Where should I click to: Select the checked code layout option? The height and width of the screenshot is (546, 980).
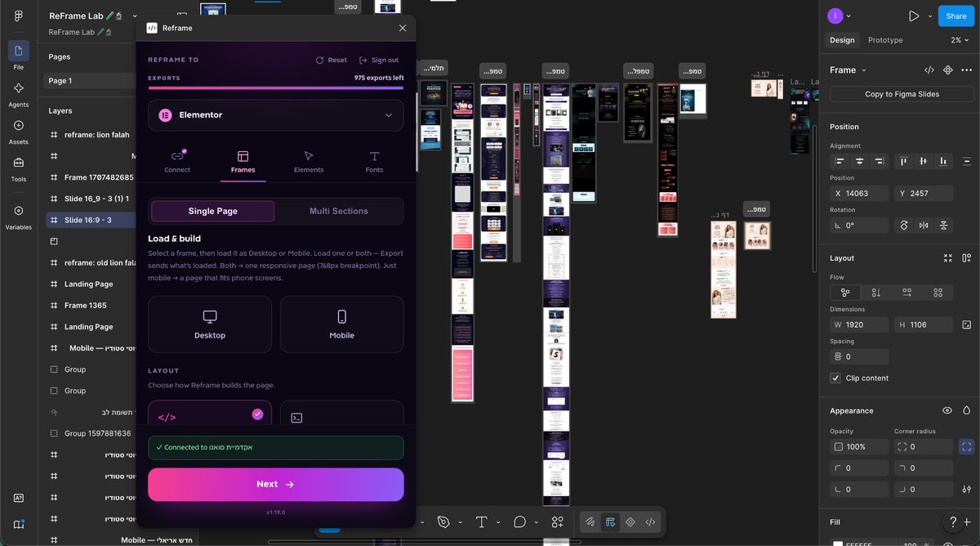tap(210, 413)
